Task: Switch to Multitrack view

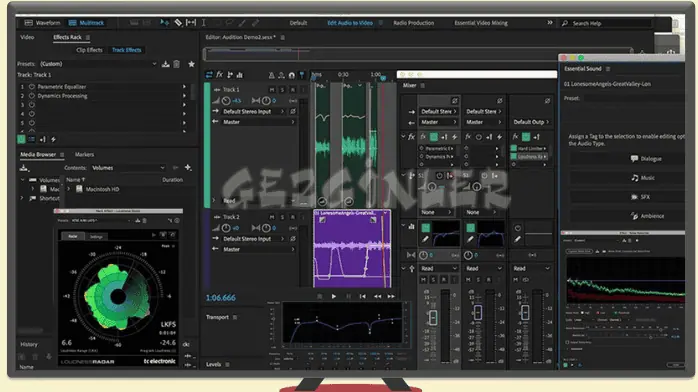Action: (86, 23)
